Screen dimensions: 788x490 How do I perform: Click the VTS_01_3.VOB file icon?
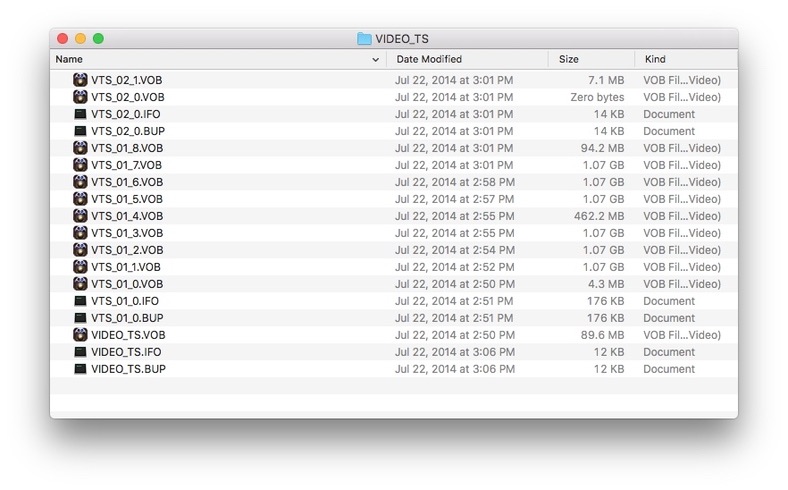[x=80, y=233]
